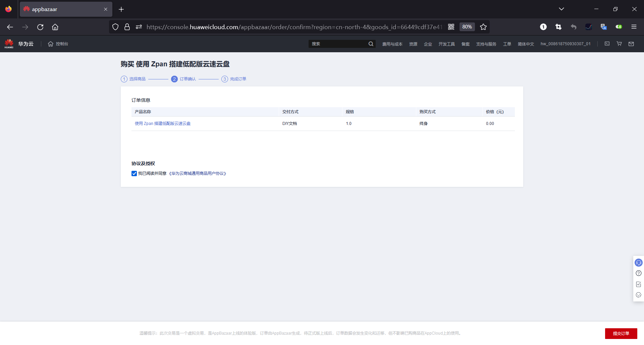Open the 工单 menu
Screen dimensions: 644x345
coord(507,44)
